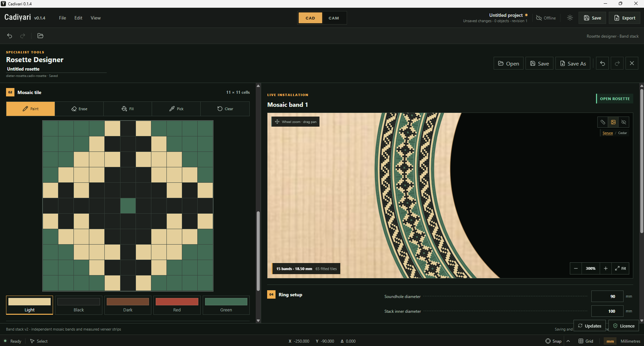The height and width of the screenshot is (346, 644).
Task: Undo in the Rosette Designer header
Action: [602, 63]
